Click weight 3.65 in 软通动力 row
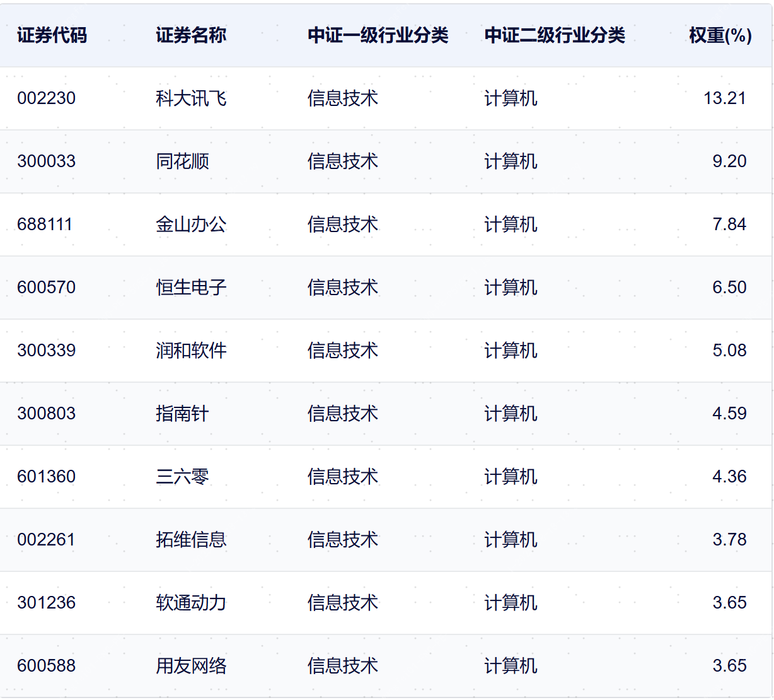Screen dimensions: 774x700 point(729,603)
